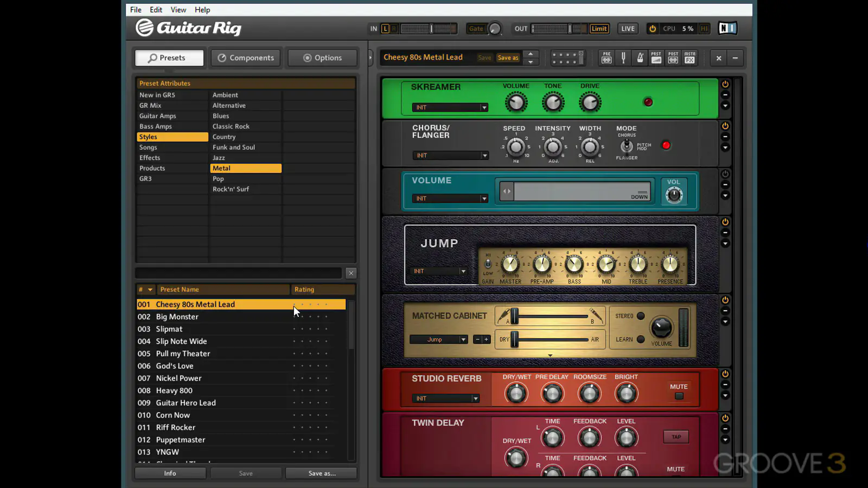The height and width of the screenshot is (488, 868).
Task: Show the PRE tapedeck
Action: coord(607,58)
